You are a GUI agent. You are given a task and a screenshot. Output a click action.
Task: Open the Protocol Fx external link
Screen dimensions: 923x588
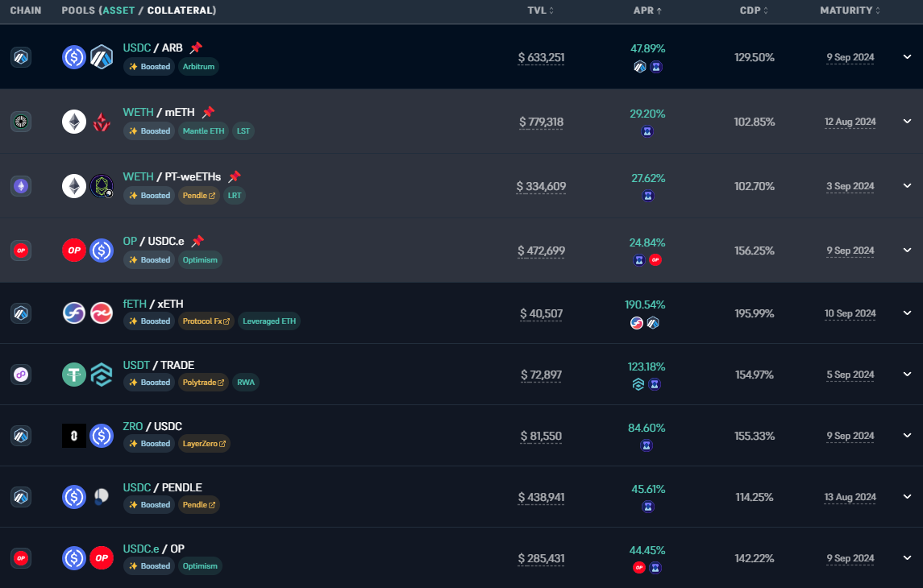(x=206, y=321)
